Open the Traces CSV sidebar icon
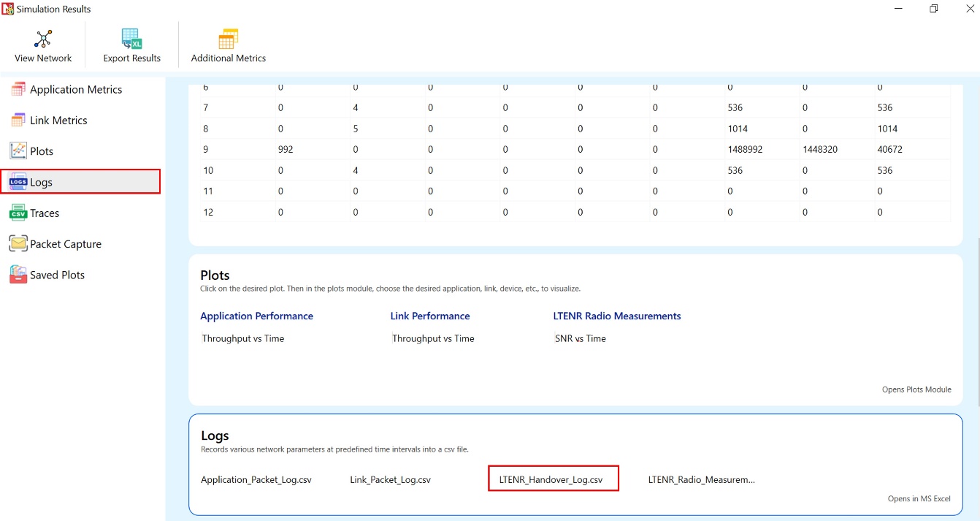Screen dimensions: 980x521 point(18,213)
